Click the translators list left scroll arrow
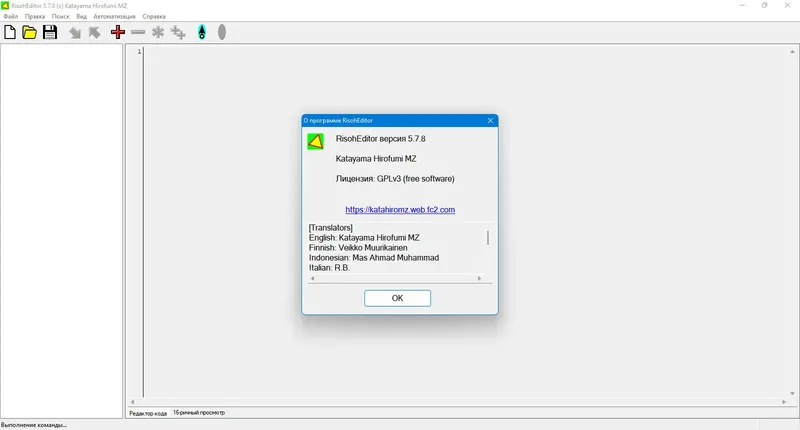 click(313, 279)
